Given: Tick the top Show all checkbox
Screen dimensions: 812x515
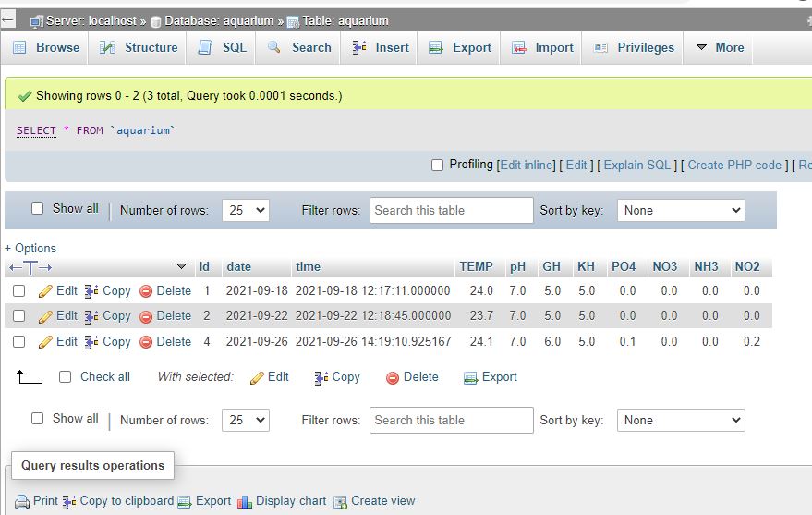Looking at the screenshot, I should (x=38, y=209).
